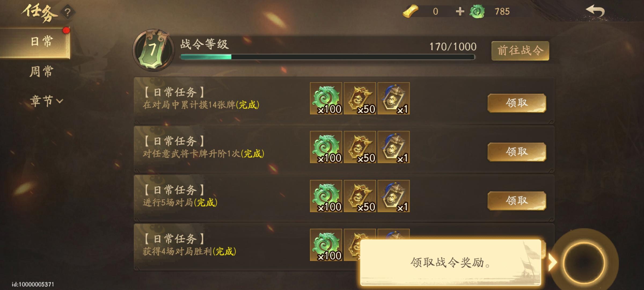Tap the gold ingot currency icon
Viewport: 644px width, 290px height.
click(411, 11)
